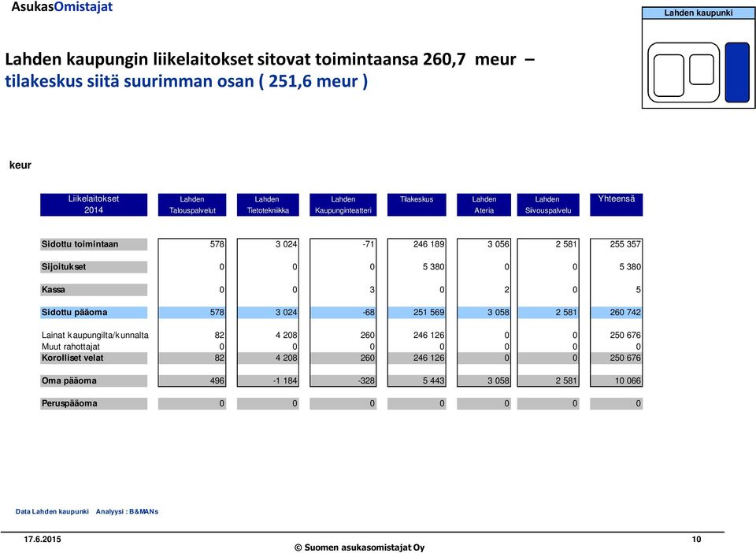Select the Tilakeskus Sijoitukset value 5 380
Image resolution: width=756 pixels, height=553 pixels.
433,267
